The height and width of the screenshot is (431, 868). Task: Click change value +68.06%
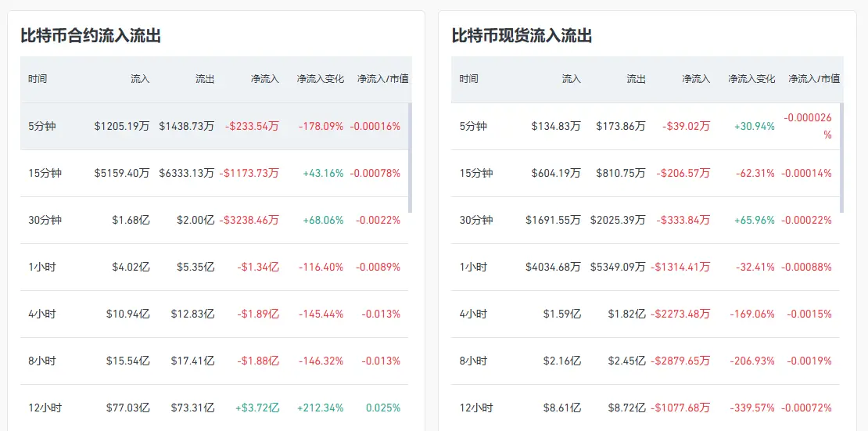coord(323,220)
